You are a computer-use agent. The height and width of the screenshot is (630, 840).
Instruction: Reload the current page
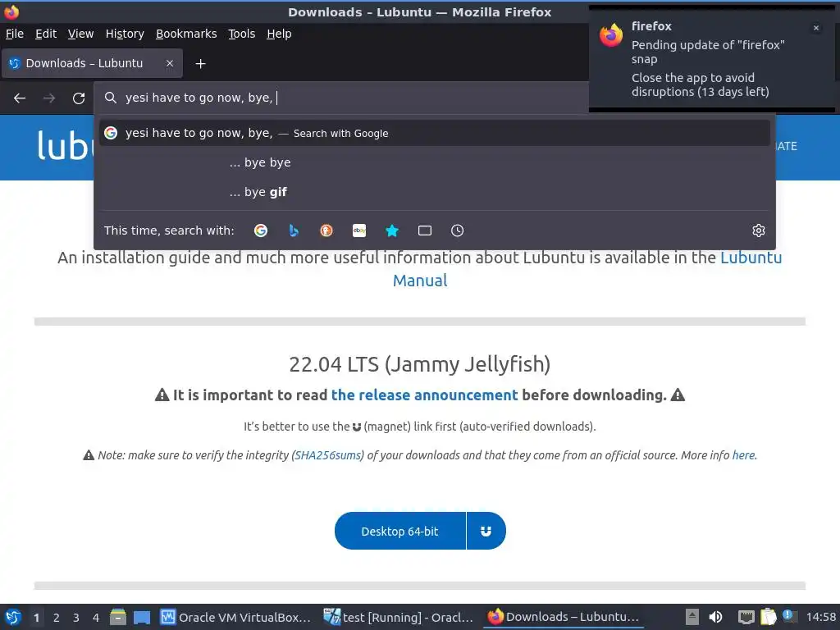click(x=79, y=98)
